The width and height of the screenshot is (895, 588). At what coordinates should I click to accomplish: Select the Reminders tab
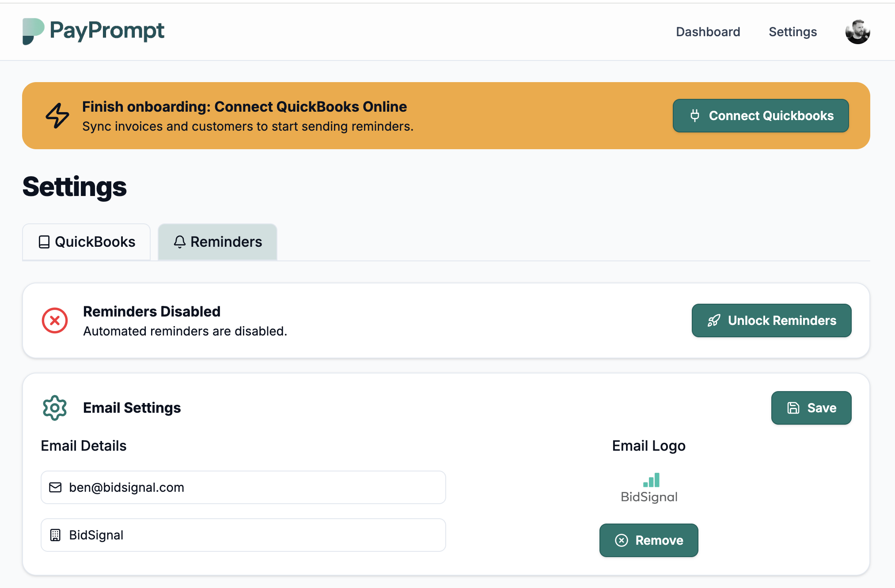(x=218, y=242)
